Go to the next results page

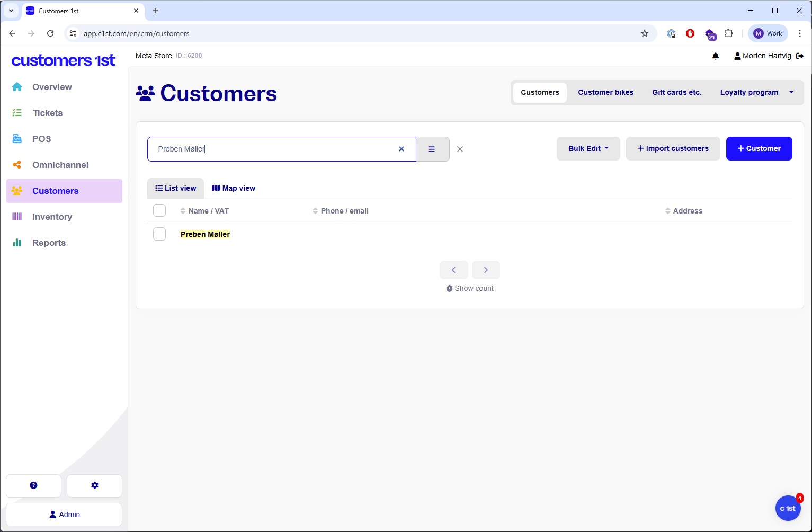pos(486,270)
